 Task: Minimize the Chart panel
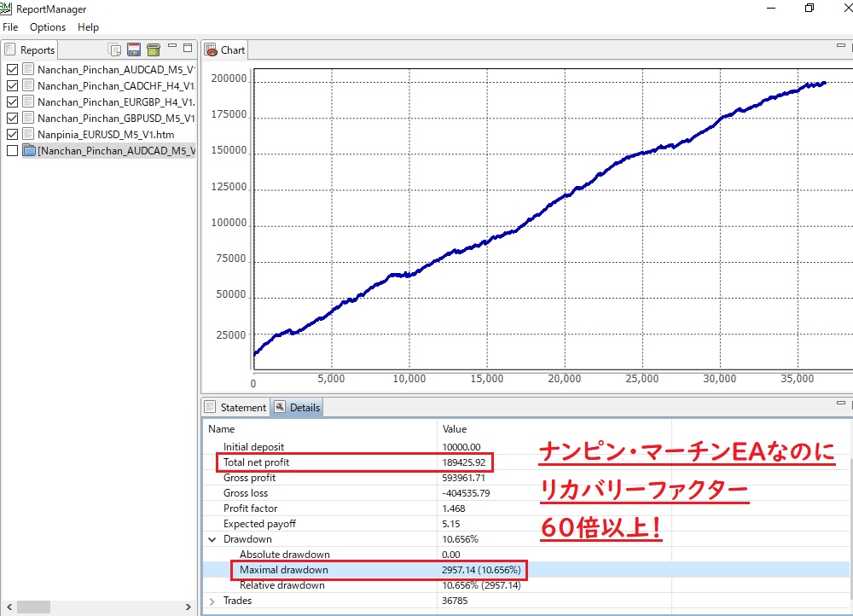840,46
